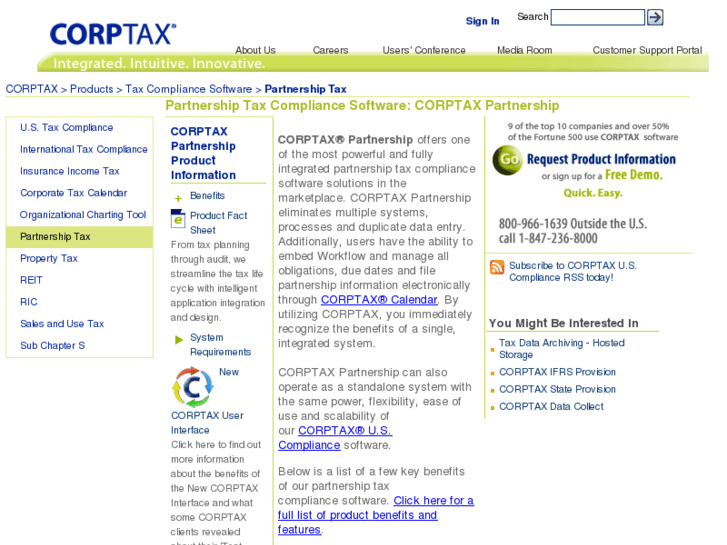Click inside the Search input field
This screenshot has width=727, height=545.
598,17
